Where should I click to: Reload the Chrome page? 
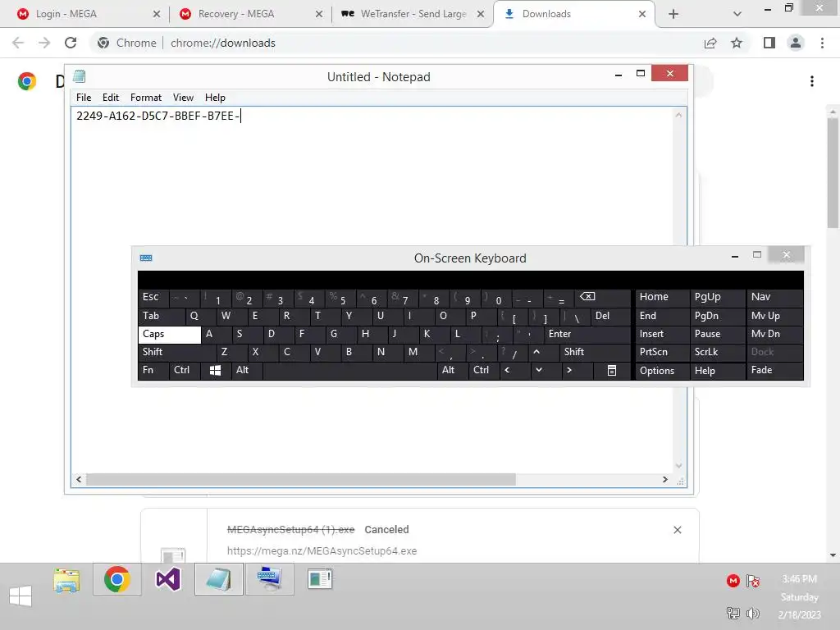pyautogui.click(x=71, y=43)
